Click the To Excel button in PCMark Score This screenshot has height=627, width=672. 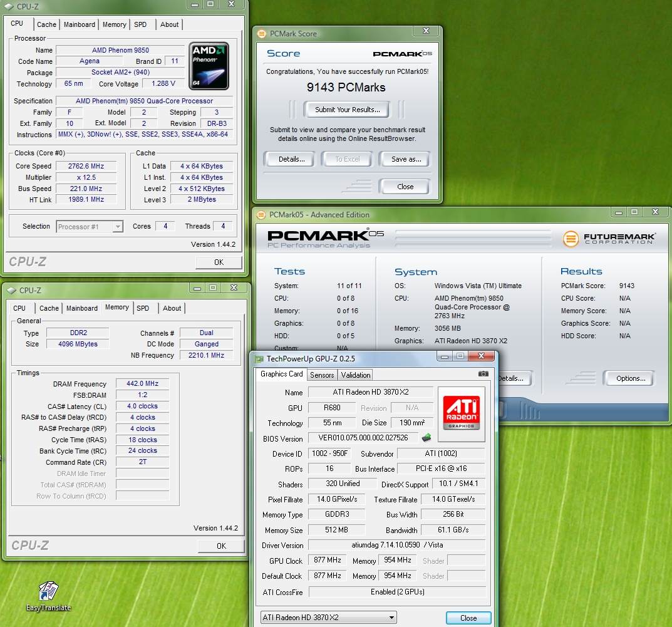click(x=347, y=159)
